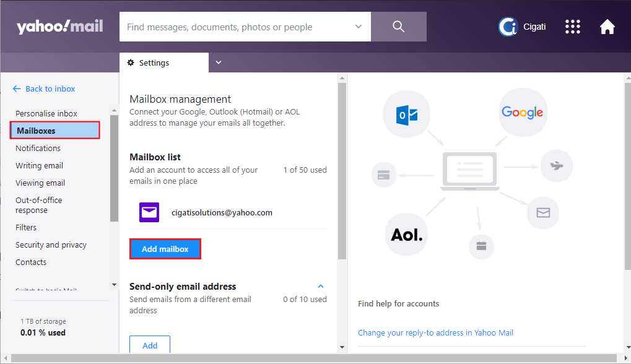Screen dimensions: 631x364
Task: Click the sidebar scroll up arrow
Action: (115, 110)
